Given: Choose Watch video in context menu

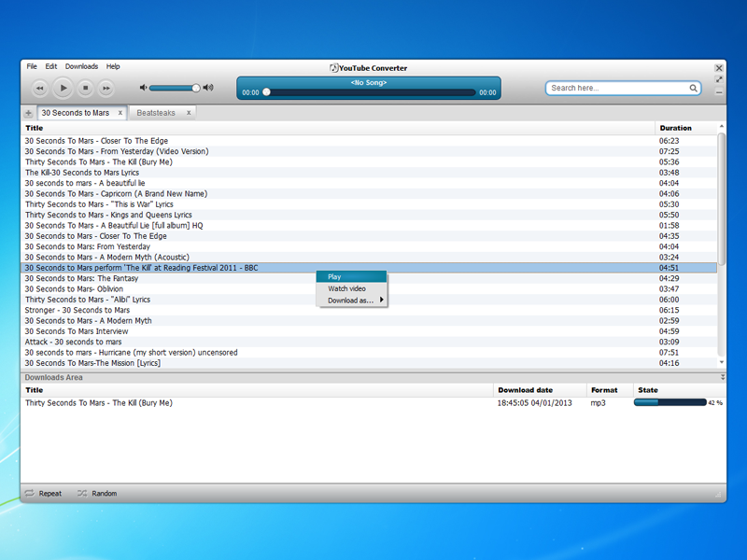Looking at the screenshot, I should pyautogui.click(x=352, y=288).
